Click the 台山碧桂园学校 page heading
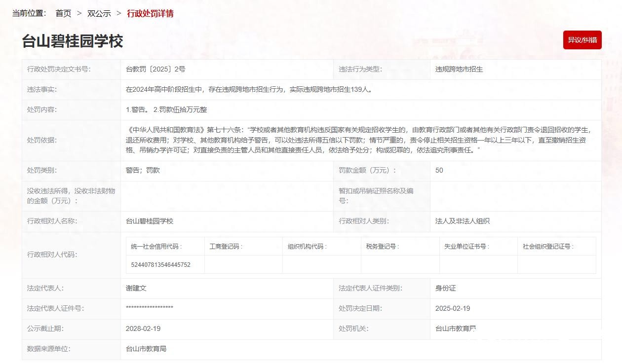The height and width of the screenshot is (364, 622). 72,41
